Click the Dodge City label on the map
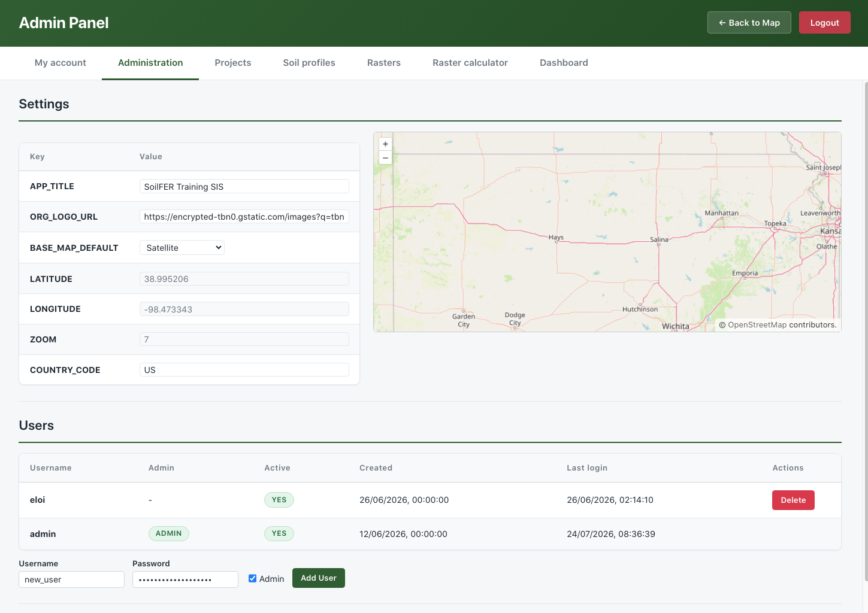 [515, 319]
